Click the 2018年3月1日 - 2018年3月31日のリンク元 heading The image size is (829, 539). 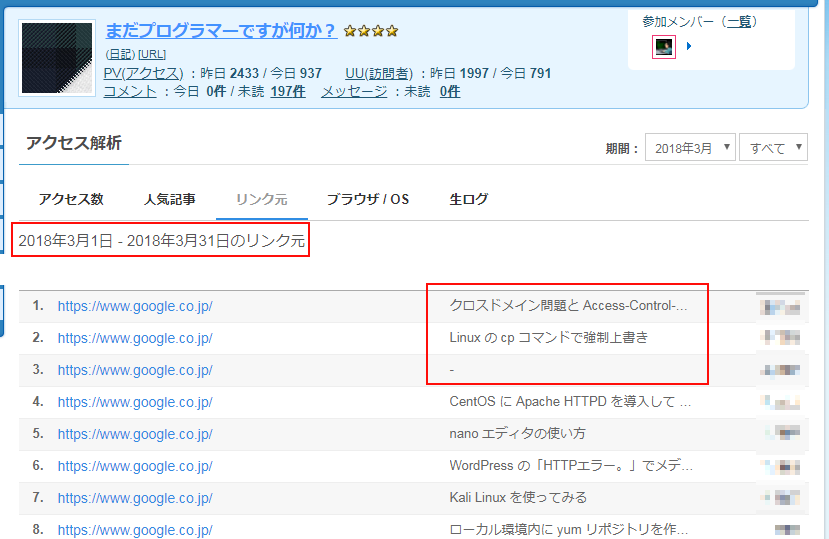pos(161,241)
